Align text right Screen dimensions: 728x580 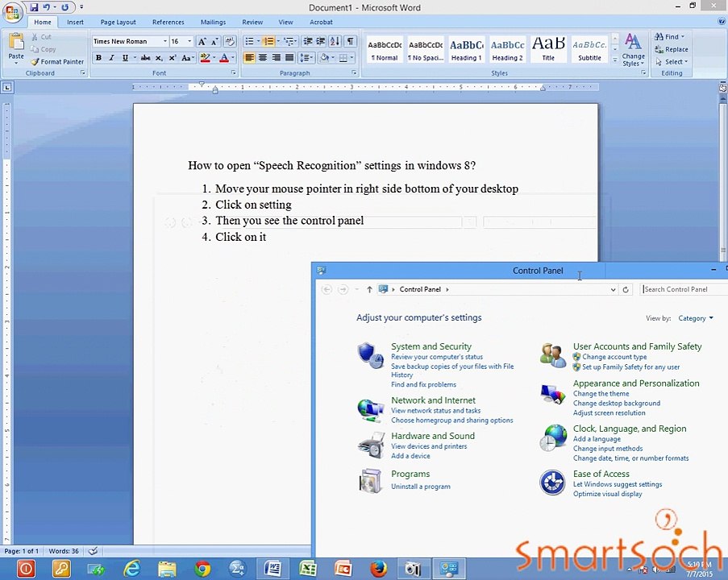point(277,58)
